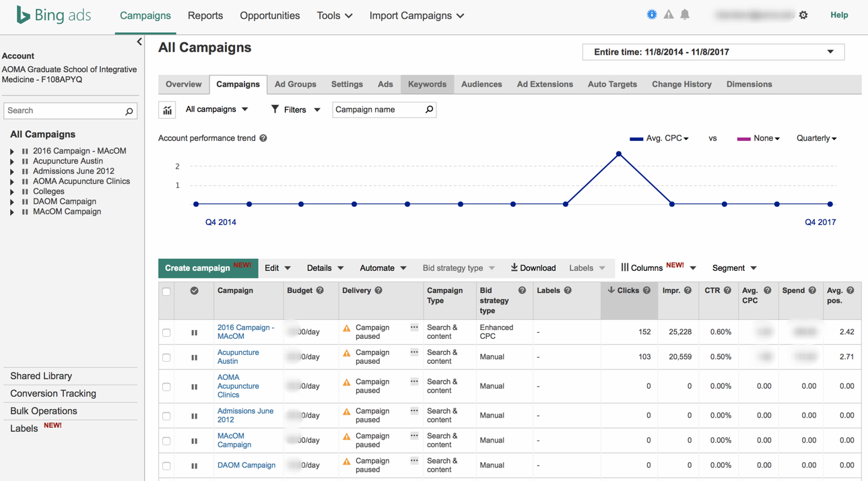Open the Import Campaigns menu
Image resolution: width=868 pixels, height=481 pixels.
click(417, 15)
